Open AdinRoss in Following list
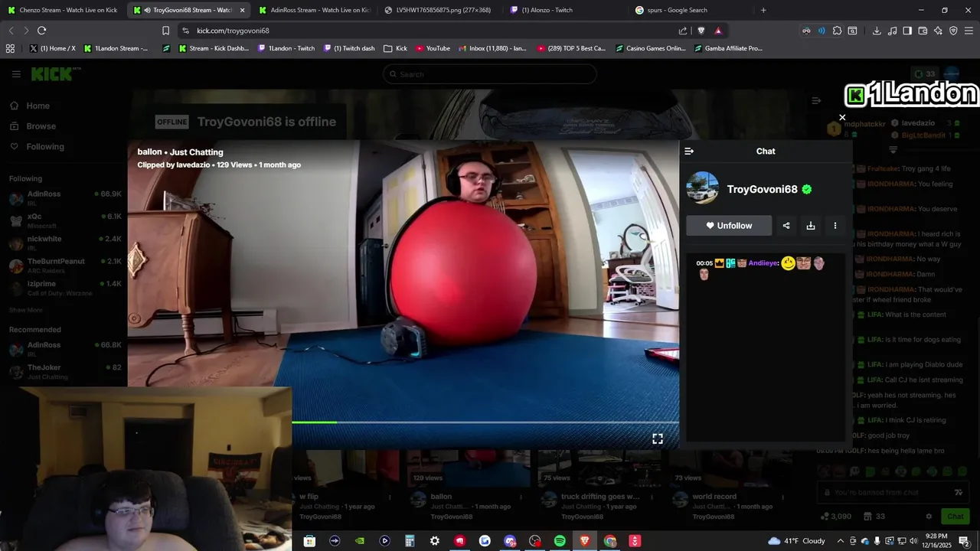 click(x=65, y=197)
